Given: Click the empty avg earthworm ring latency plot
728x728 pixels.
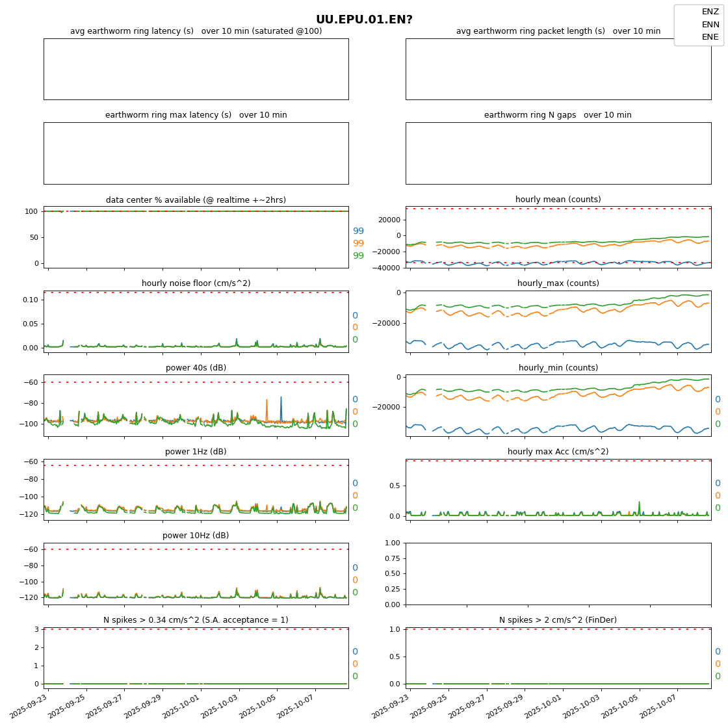Looking at the screenshot, I should click(x=196, y=69).
